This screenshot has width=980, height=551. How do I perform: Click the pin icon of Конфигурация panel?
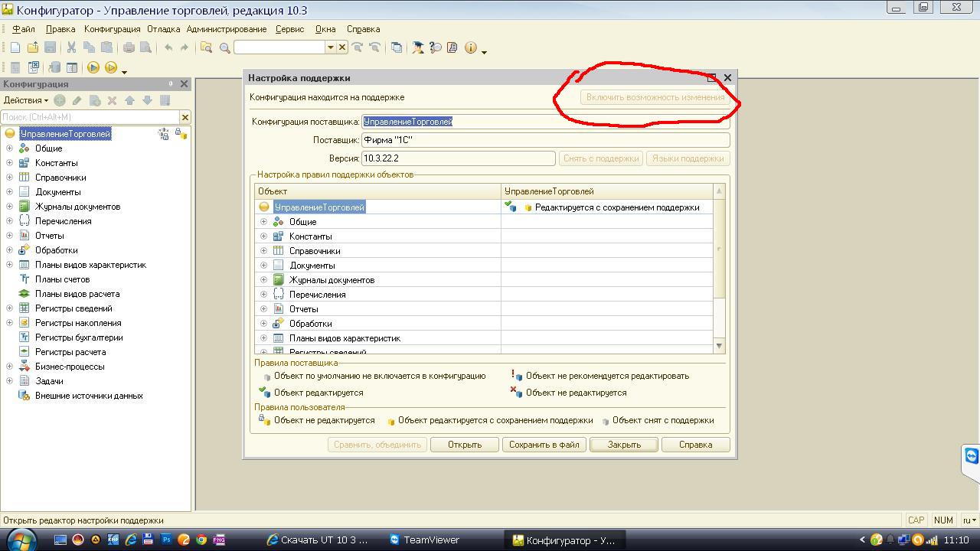click(x=171, y=84)
